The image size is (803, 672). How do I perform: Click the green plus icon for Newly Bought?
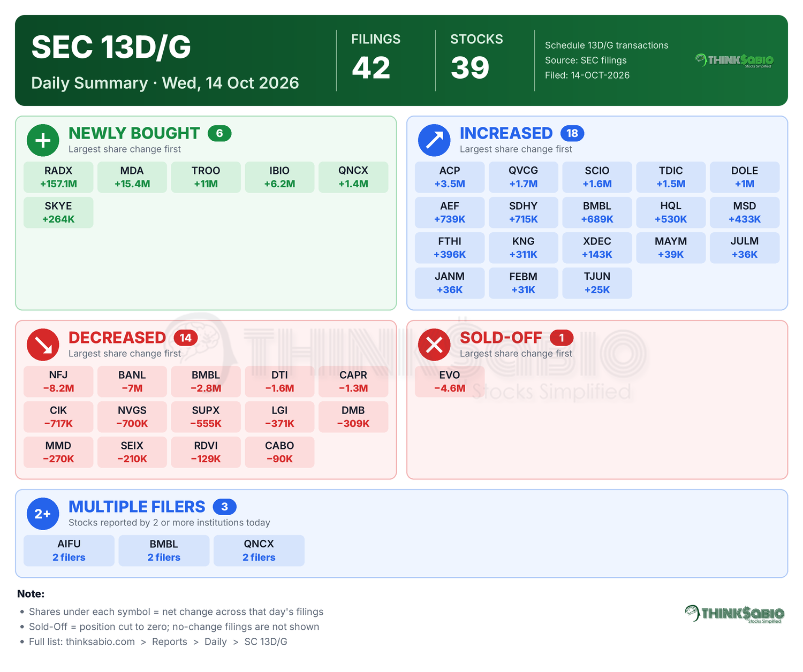coord(43,140)
